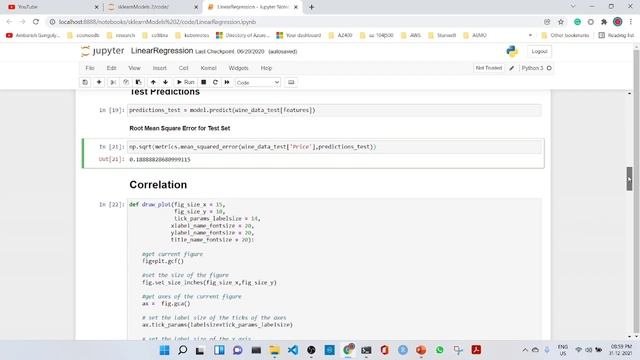The height and width of the screenshot is (360, 640).
Task: Click the output value 0.188888 of Out[21]
Action: [160, 160]
